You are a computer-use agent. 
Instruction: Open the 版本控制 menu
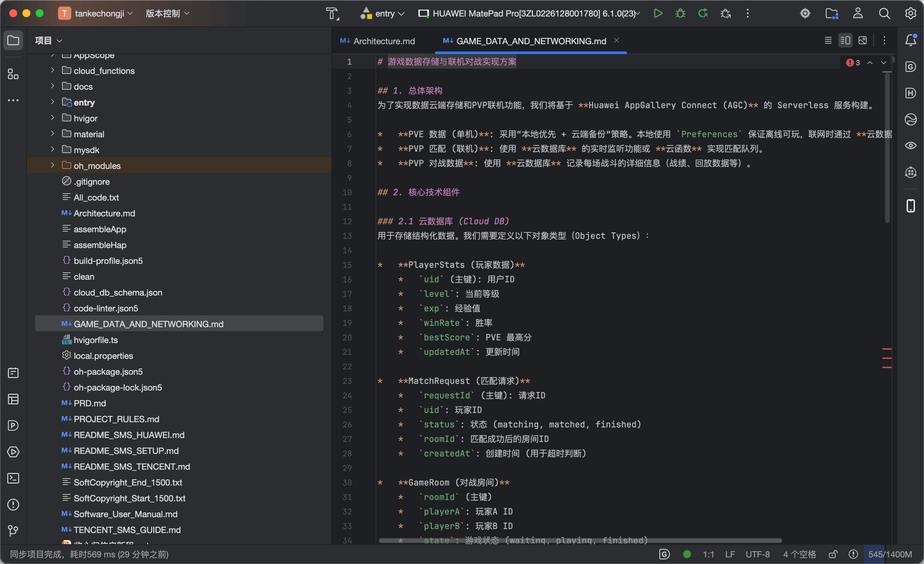167,14
